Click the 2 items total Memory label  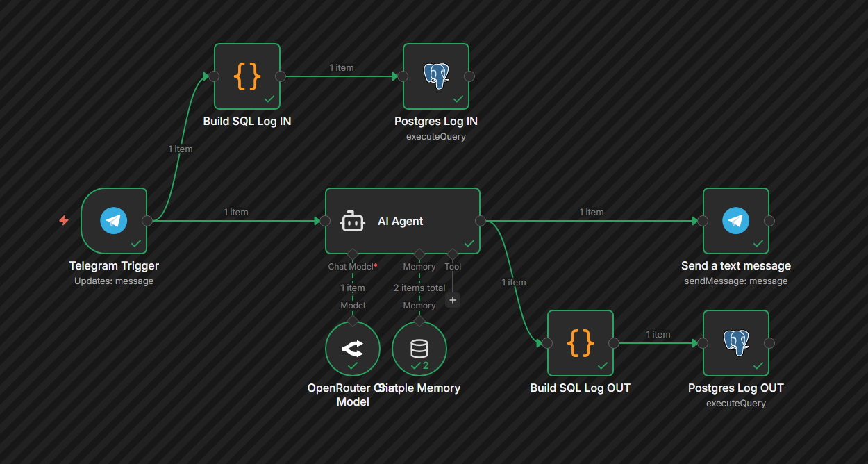419,288
